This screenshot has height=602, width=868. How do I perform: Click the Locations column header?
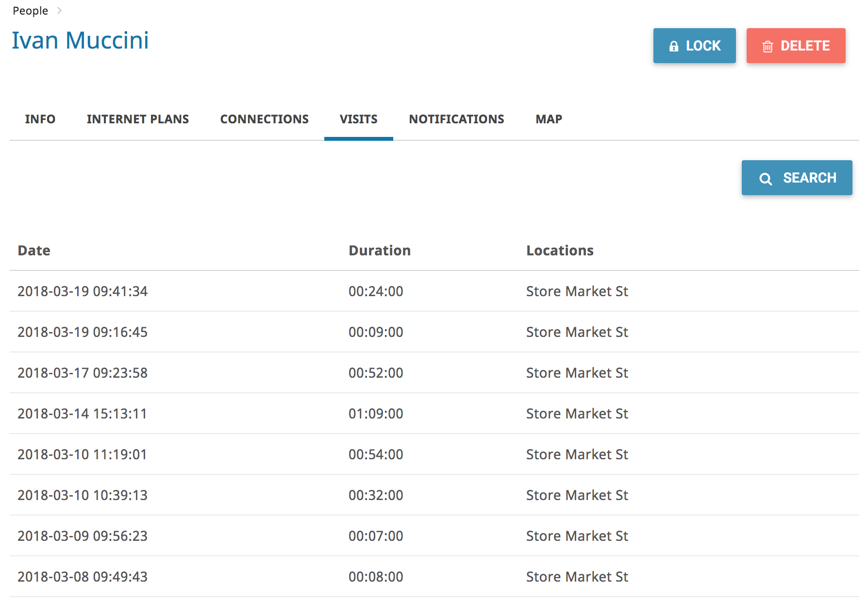coord(560,251)
